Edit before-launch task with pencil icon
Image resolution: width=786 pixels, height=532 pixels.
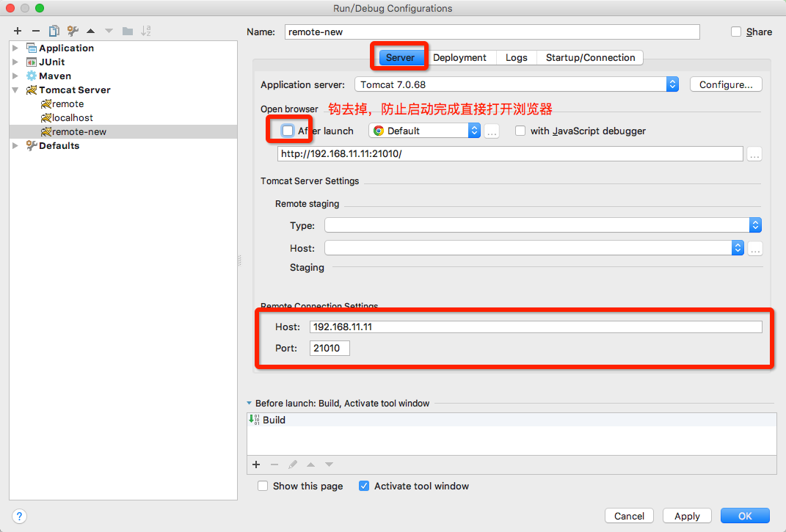pos(293,464)
